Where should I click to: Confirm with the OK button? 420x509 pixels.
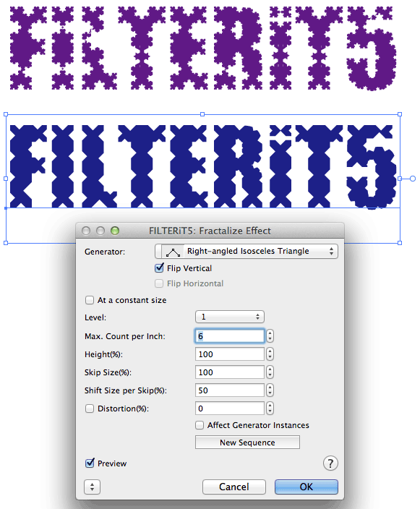tap(307, 487)
